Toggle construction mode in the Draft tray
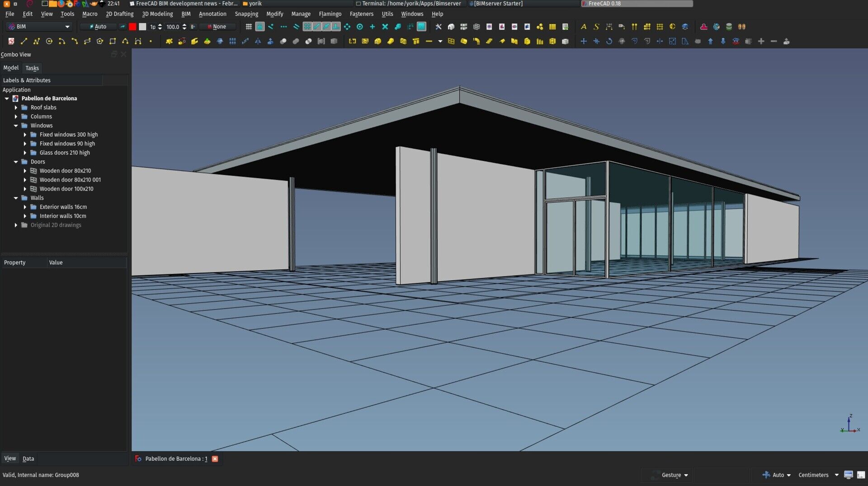The width and height of the screenshot is (868, 486). 123,27
